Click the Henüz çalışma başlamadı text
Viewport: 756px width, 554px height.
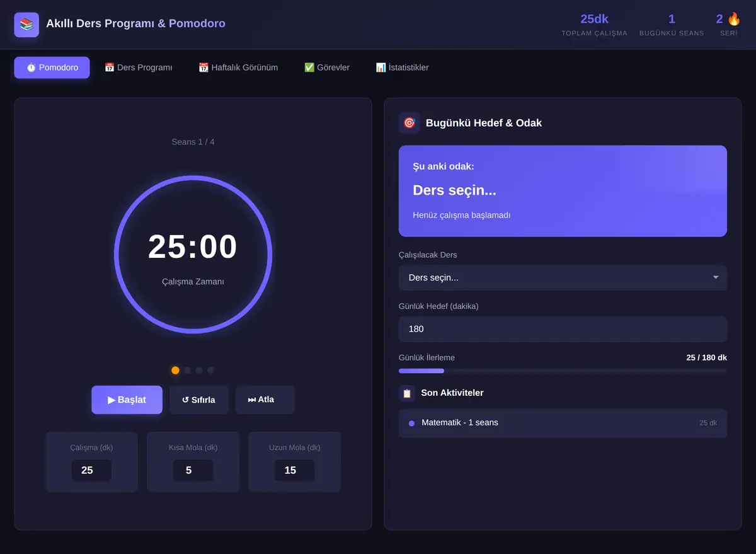pyautogui.click(x=461, y=215)
